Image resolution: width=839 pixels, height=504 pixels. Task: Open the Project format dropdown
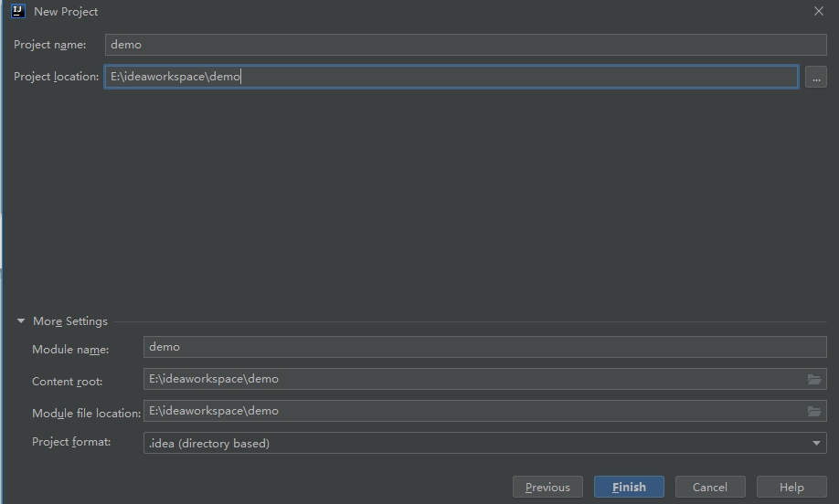tap(484, 443)
